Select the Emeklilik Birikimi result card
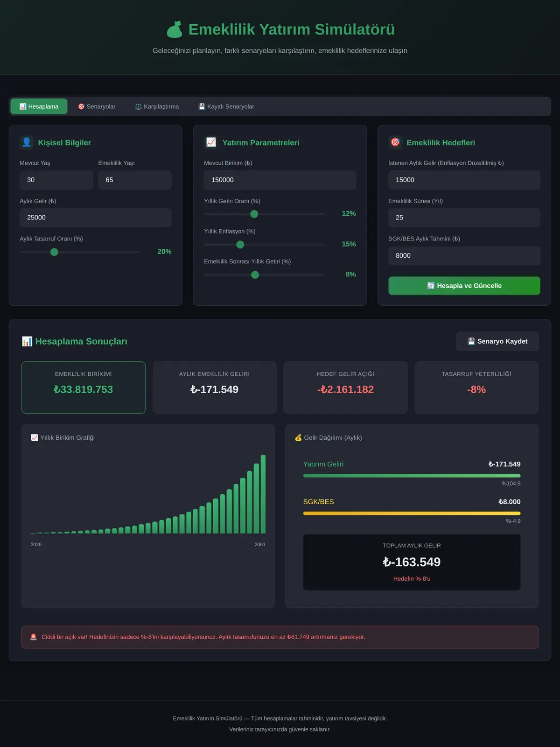Image resolution: width=560 pixels, height=747 pixels. click(84, 388)
